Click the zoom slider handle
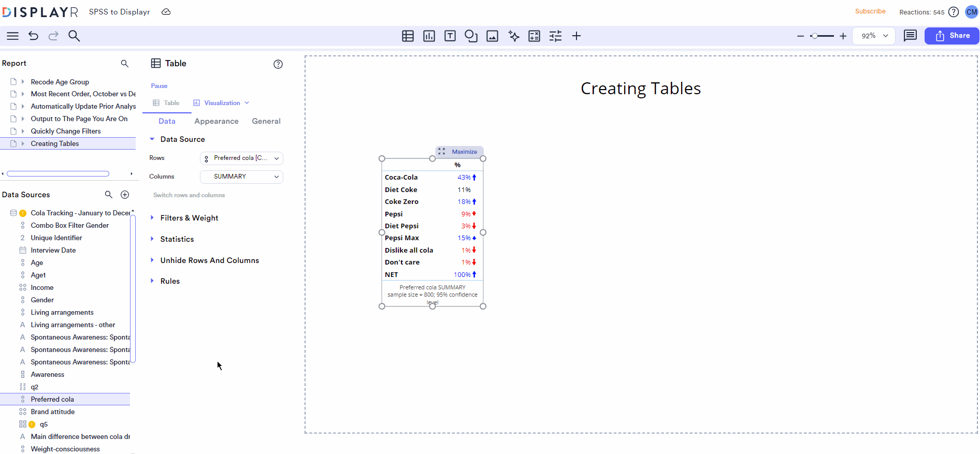980x454 pixels. tap(815, 36)
